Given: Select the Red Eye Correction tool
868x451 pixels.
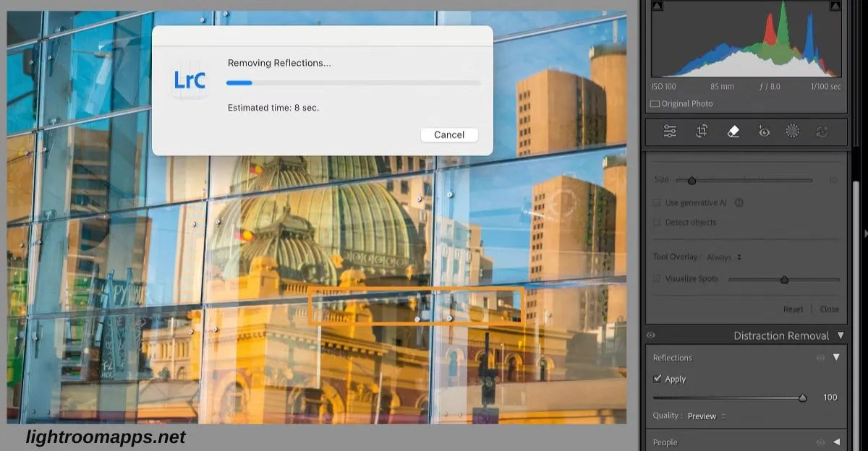Looking at the screenshot, I should pos(763,131).
